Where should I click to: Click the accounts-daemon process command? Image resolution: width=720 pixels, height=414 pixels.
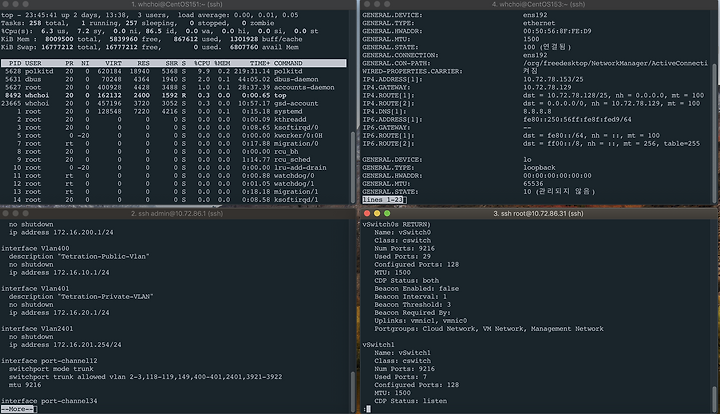(x=304, y=87)
